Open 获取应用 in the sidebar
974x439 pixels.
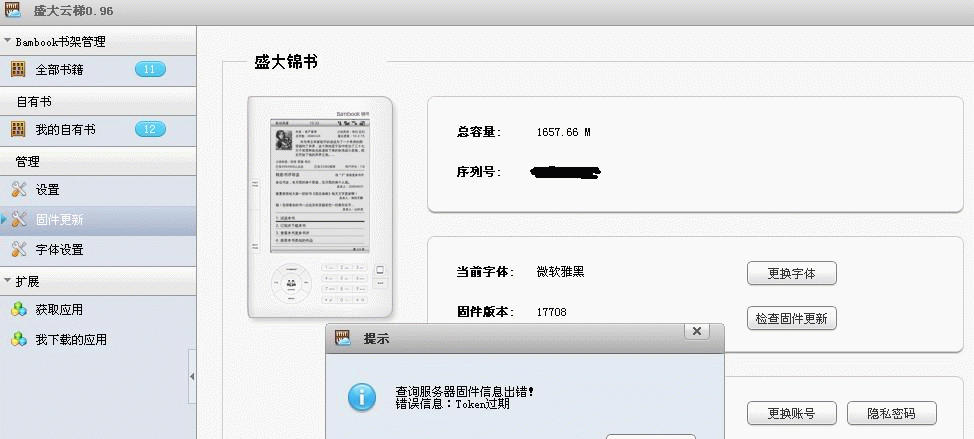click(x=98, y=310)
